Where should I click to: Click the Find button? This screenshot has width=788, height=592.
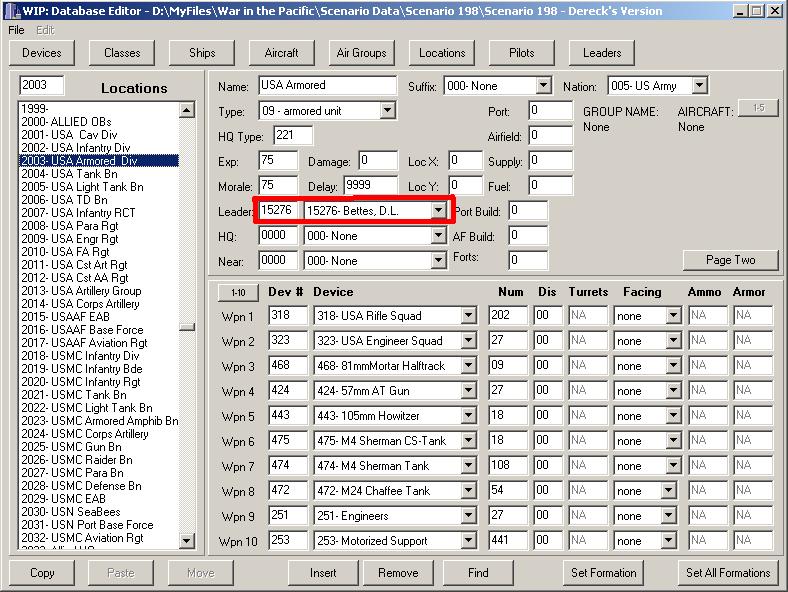click(478, 573)
